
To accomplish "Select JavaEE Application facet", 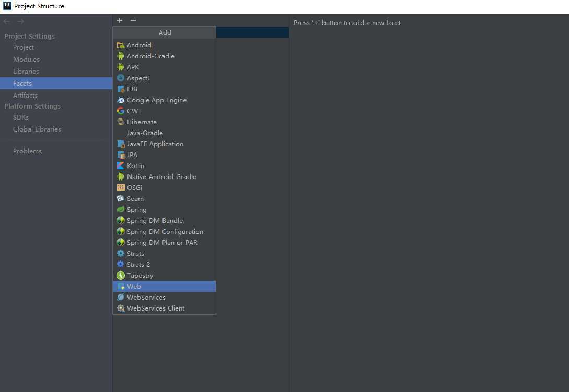I will pyautogui.click(x=164, y=144).
